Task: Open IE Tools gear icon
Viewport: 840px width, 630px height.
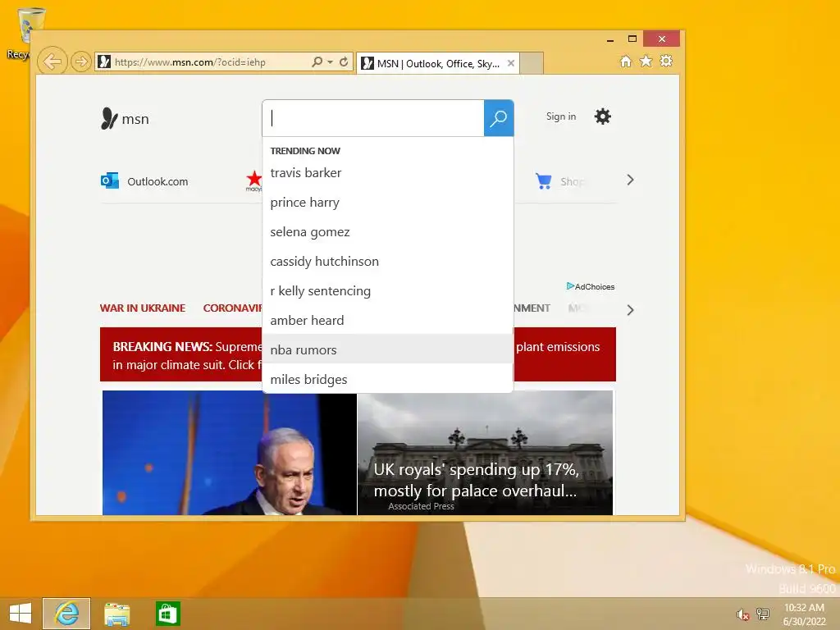Action: point(666,61)
